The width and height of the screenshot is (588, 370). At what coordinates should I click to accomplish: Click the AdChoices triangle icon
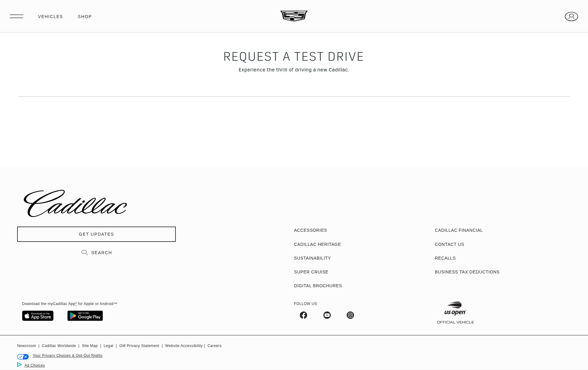coord(19,365)
